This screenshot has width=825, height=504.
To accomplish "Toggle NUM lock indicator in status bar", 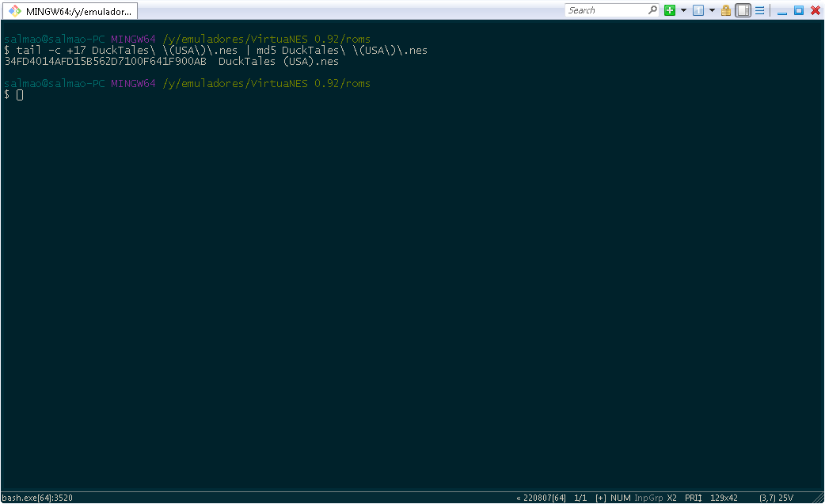I will 620,498.
